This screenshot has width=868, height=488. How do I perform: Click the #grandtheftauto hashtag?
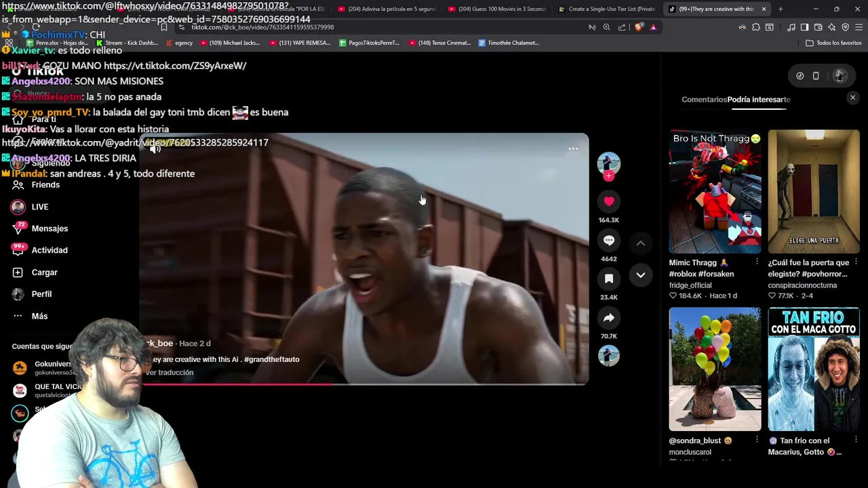click(271, 360)
